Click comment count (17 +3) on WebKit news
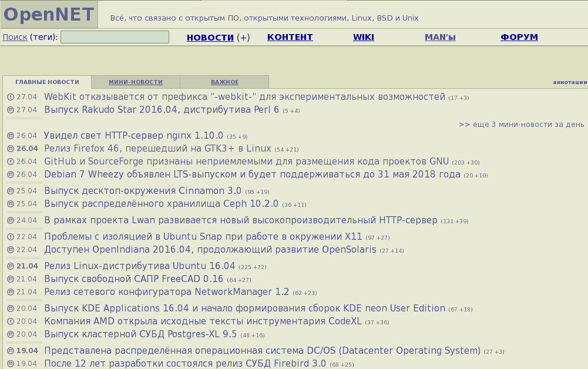The width and height of the screenshot is (588, 369). (x=459, y=98)
